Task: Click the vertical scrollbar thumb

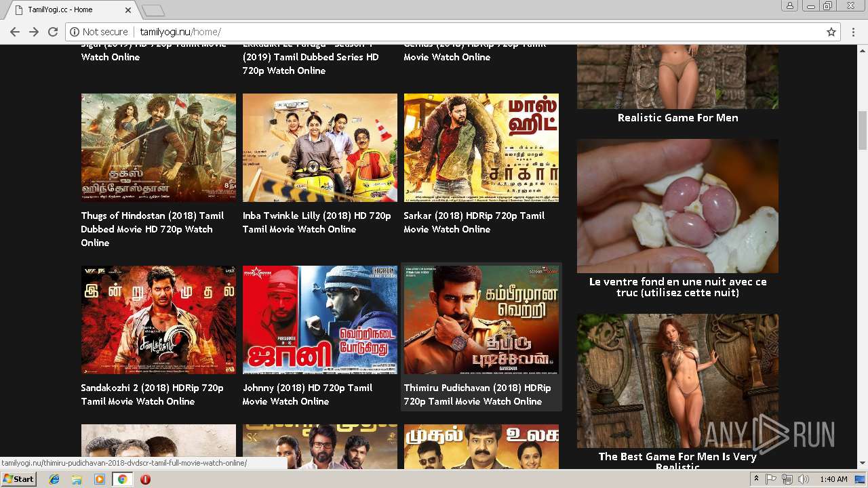Action: [863, 130]
